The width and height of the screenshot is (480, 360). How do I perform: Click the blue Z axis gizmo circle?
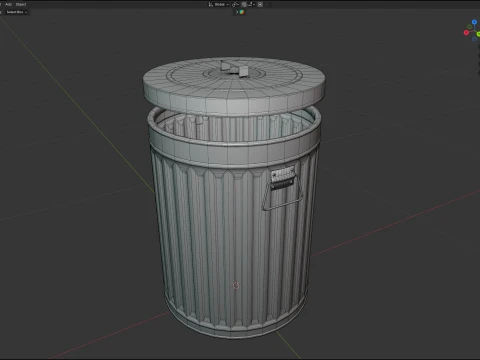(x=474, y=22)
